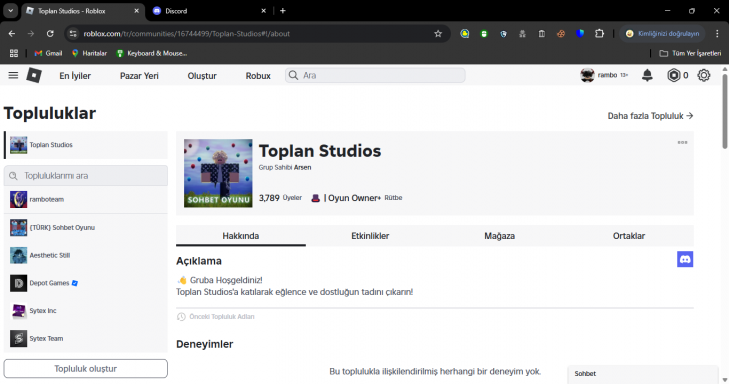Close the Toplan Studios Roblox tab

pos(137,11)
